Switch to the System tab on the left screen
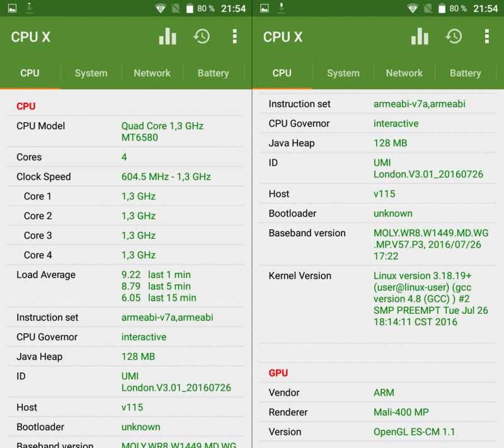Screen dimensions: 504x448 coord(91,73)
